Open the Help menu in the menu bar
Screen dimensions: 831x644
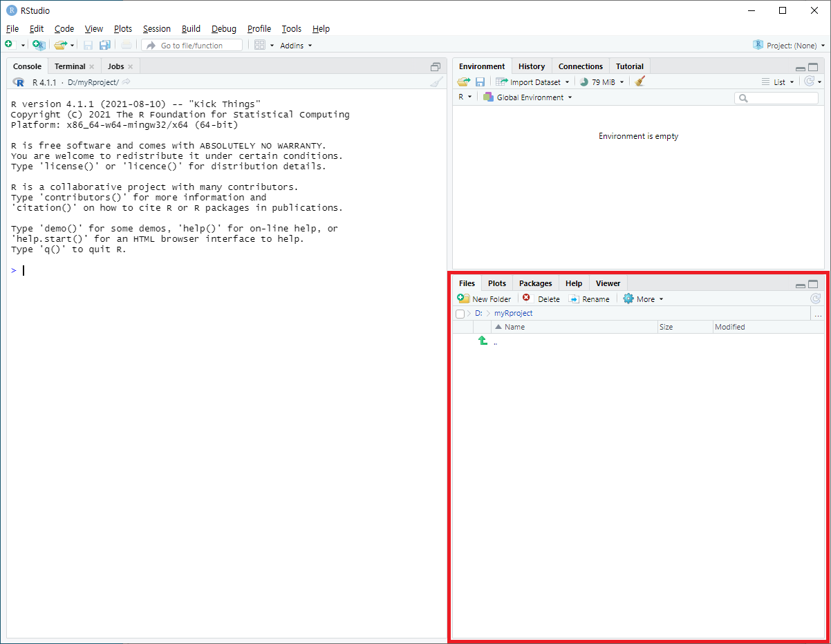[321, 29]
